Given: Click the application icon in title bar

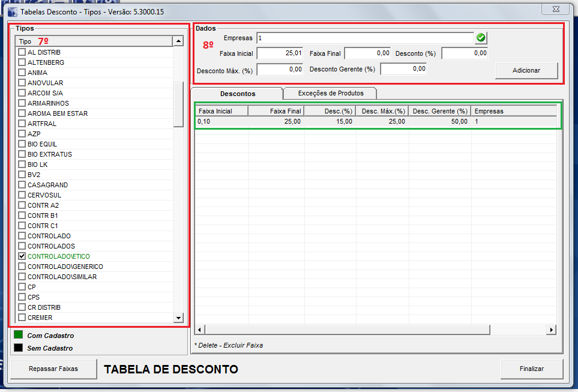Looking at the screenshot, I should click(12, 11).
